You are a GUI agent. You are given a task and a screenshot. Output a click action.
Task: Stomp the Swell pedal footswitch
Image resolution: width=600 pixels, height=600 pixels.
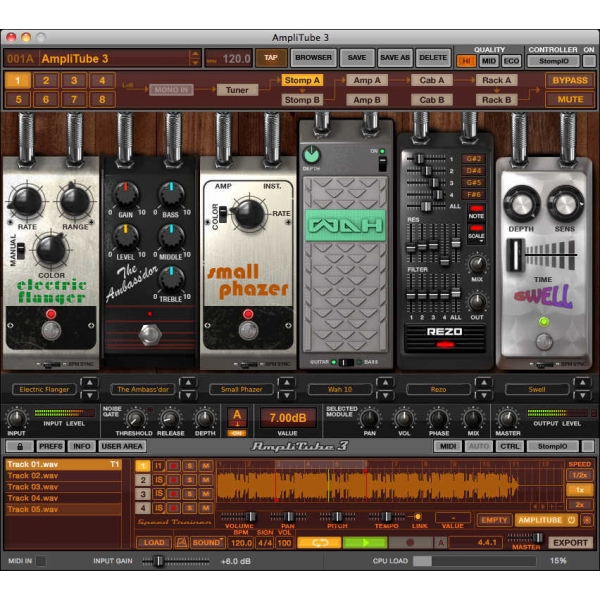(544, 341)
